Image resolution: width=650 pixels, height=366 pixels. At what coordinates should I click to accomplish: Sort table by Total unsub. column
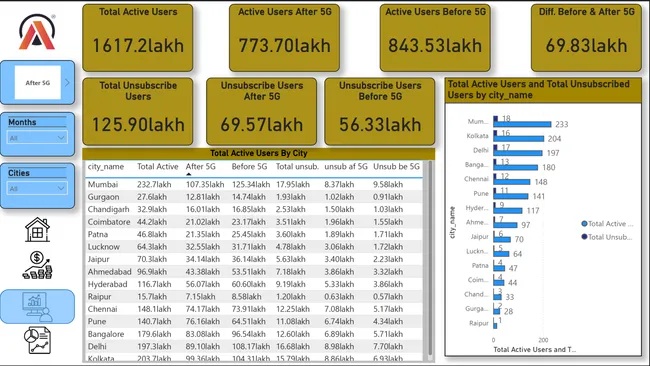[297, 167]
